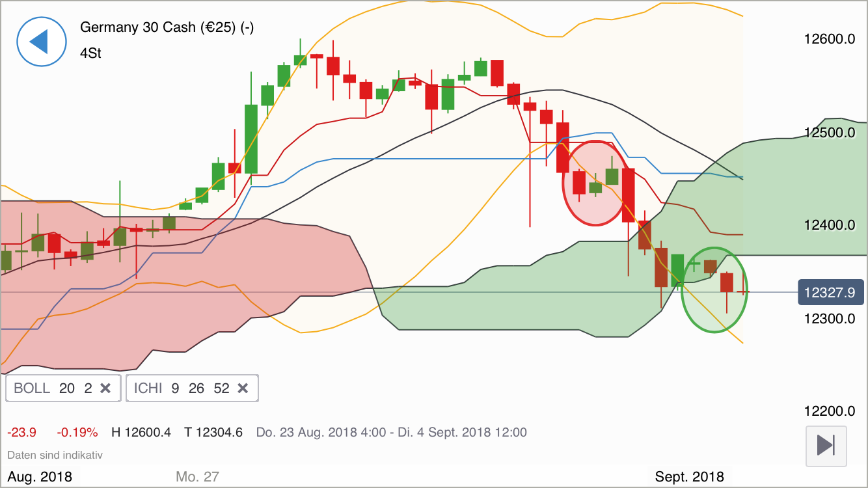Click the red -0.19% change value
Viewport: 868px width, 488px height.
(x=77, y=432)
